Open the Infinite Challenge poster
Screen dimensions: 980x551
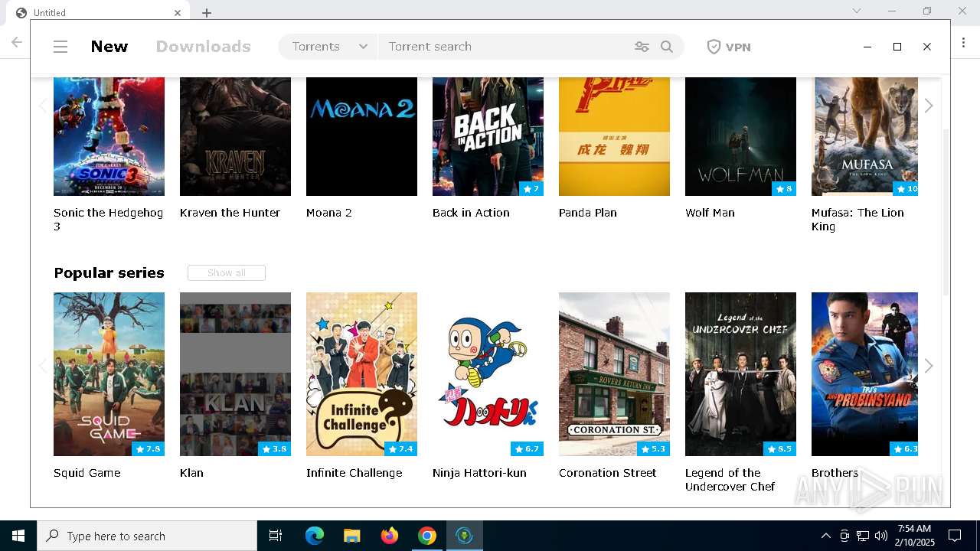click(361, 374)
